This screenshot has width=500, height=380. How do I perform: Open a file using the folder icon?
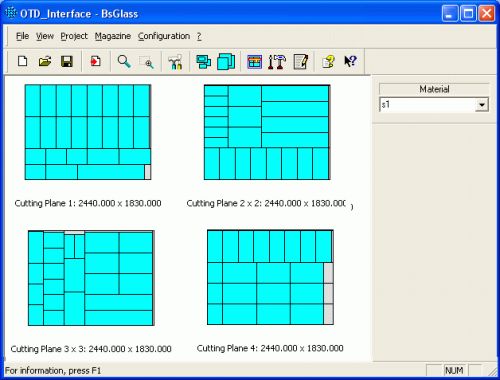pyautogui.click(x=45, y=61)
